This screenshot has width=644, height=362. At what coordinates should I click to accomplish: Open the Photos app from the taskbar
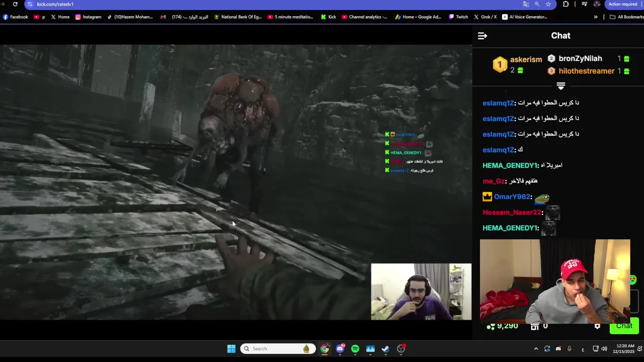[370, 348]
